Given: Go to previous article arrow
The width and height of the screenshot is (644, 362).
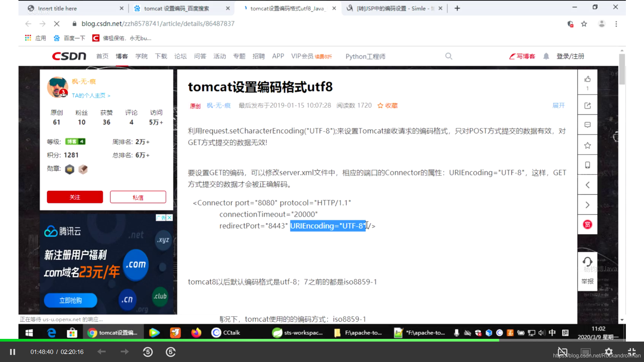Looking at the screenshot, I should click(x=587, y=185).
